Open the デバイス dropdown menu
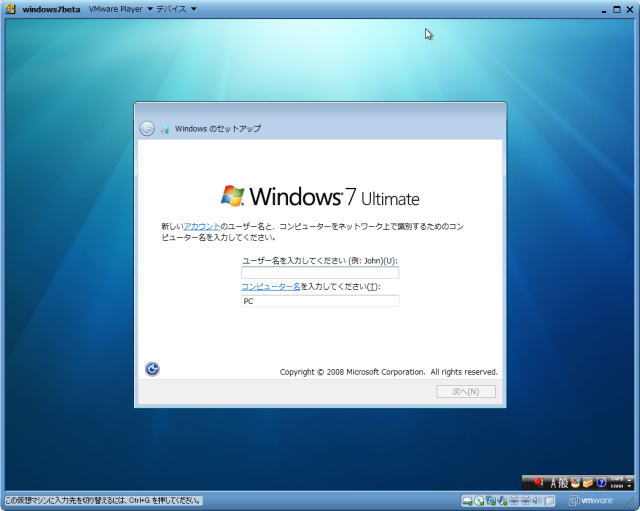The width and height of the screenshot is (640, 511). [176, 9]
